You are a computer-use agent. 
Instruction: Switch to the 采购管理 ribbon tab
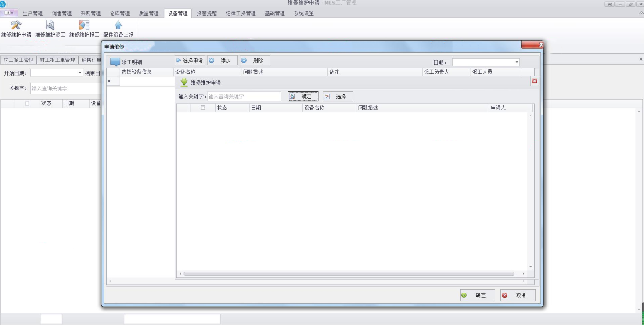click(x=90, y=14)
